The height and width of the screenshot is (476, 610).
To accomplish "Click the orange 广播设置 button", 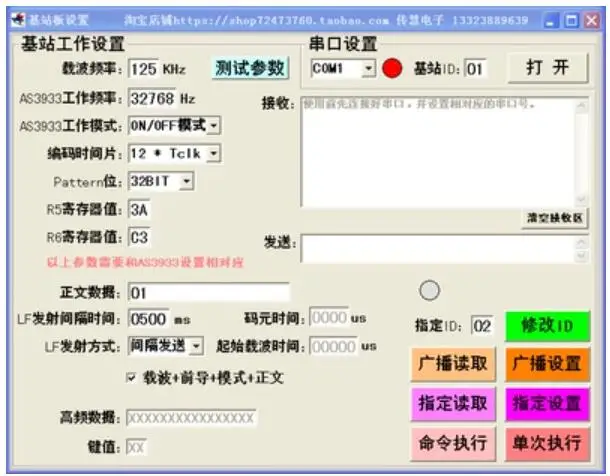I will [x=547, y=364].
